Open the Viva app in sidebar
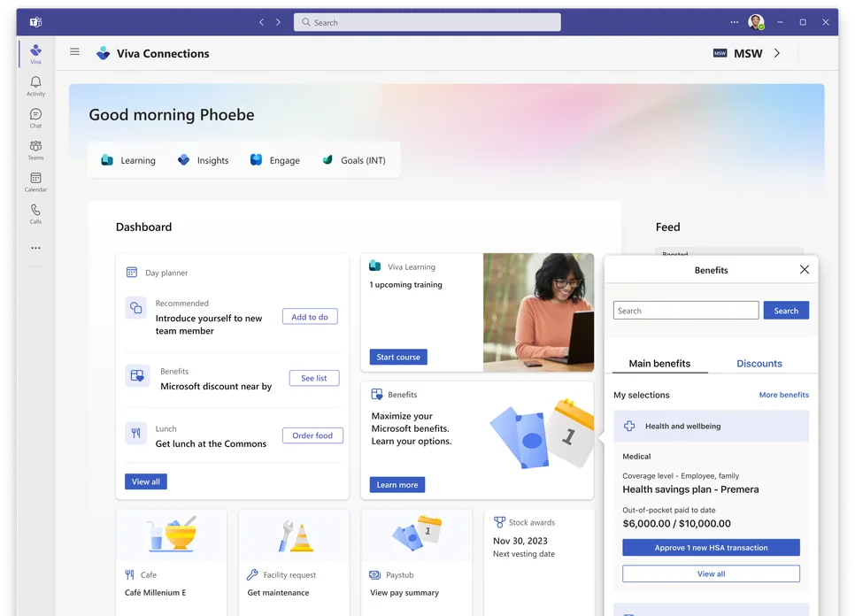Image resolution: width=855 pixels, height=616 pixels. [x=35, y=53]
